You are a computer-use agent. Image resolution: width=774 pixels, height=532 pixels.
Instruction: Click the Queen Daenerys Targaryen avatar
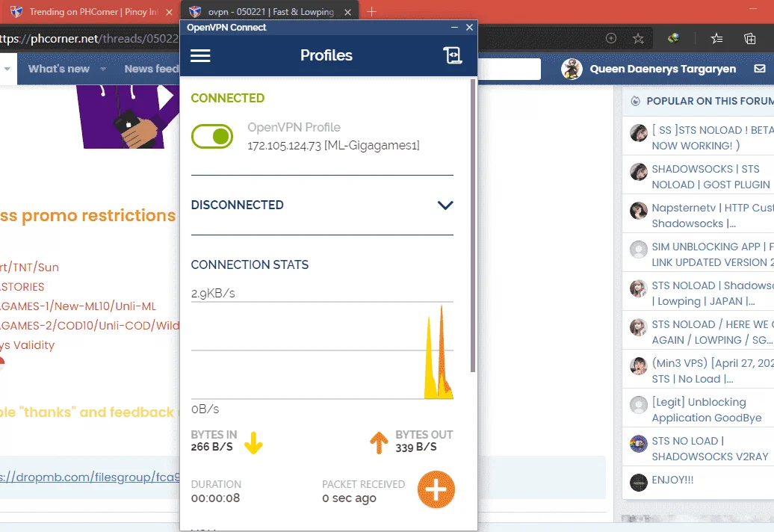(572, 69)
